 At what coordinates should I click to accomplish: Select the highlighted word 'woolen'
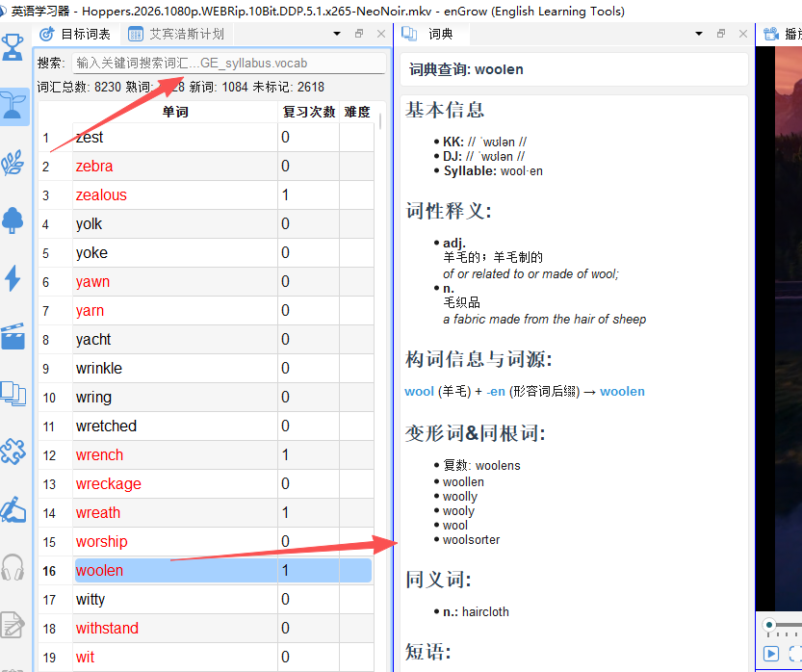[175, 571]
